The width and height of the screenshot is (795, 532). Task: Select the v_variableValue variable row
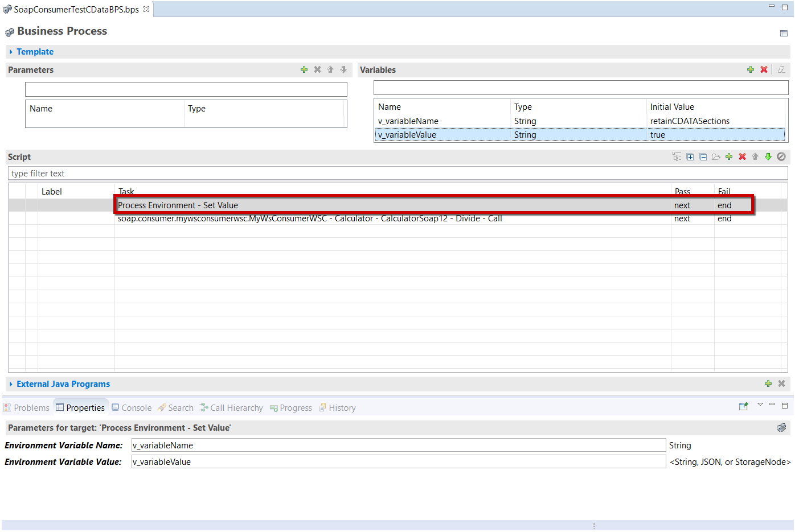point(580,135)
